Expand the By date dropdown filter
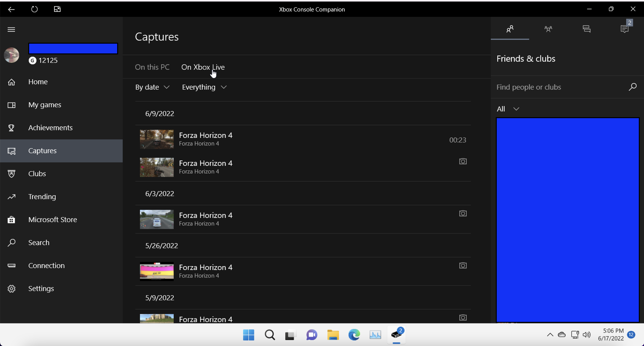Viewport: 644px width, 346px height. (152, 87)
